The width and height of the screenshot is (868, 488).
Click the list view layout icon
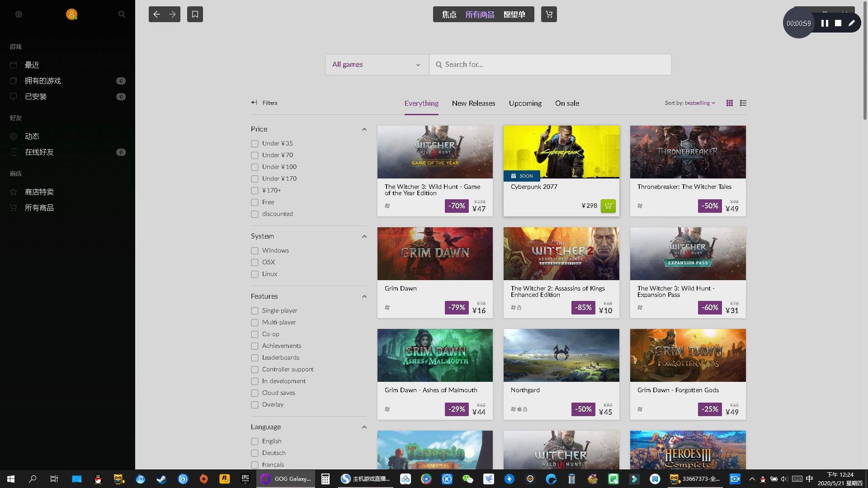coord(743,103)
